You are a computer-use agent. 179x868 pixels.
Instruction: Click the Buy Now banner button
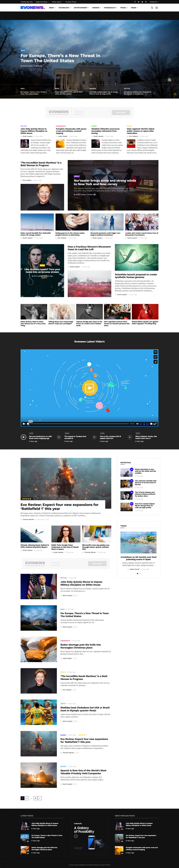121,113
